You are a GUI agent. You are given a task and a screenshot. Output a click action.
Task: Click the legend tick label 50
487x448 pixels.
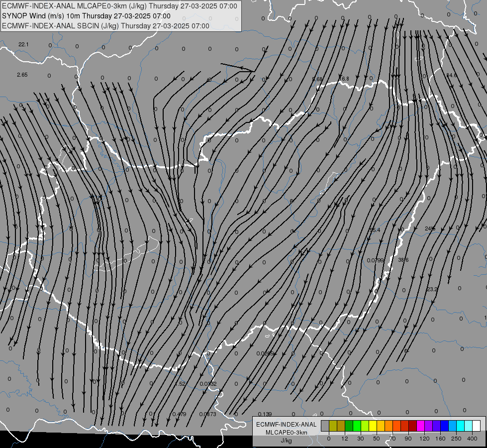coord(377,439)
